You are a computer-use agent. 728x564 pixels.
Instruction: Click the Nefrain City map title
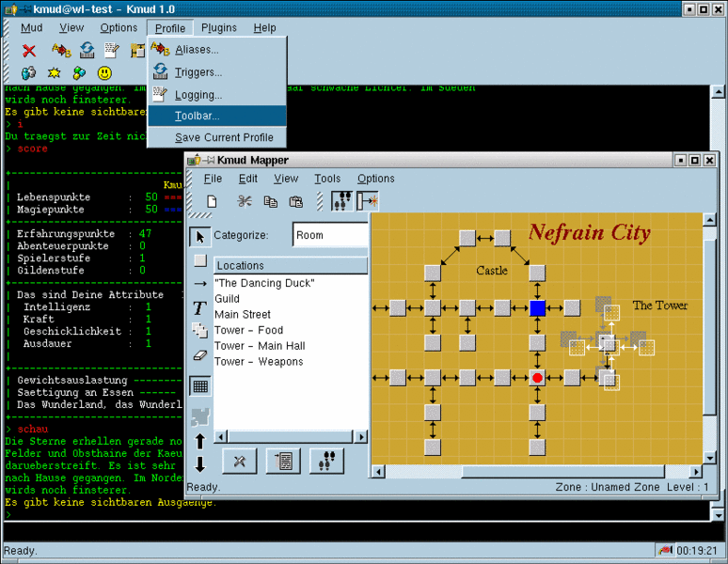(x=589, y=232)
